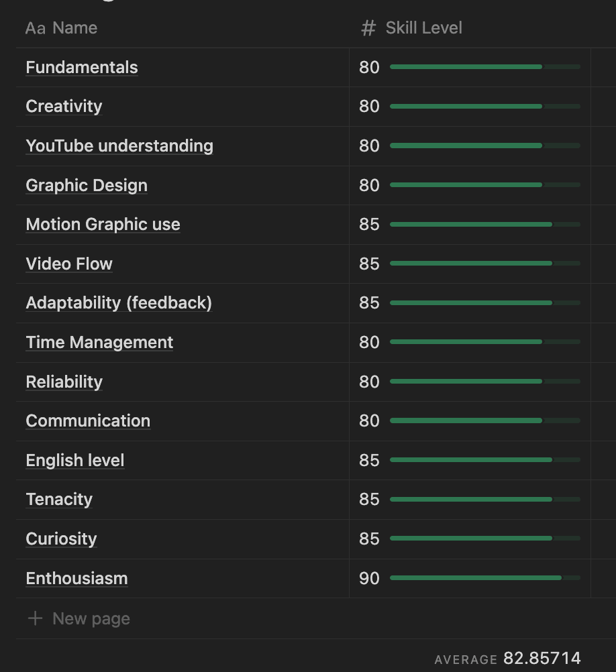Open the Time Management page
The height and width of the screenshot is (672, 616).
click(99, 343)
